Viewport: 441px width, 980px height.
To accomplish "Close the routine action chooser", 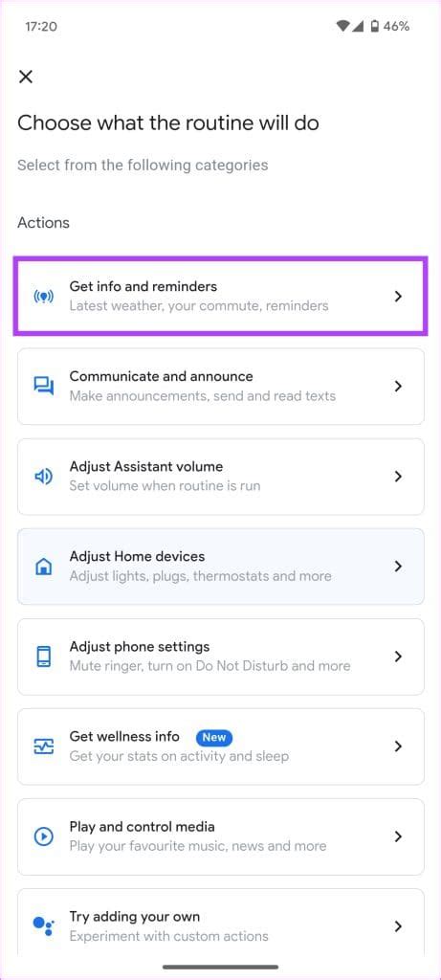I will pyautogui.click(x=26, y=77).
